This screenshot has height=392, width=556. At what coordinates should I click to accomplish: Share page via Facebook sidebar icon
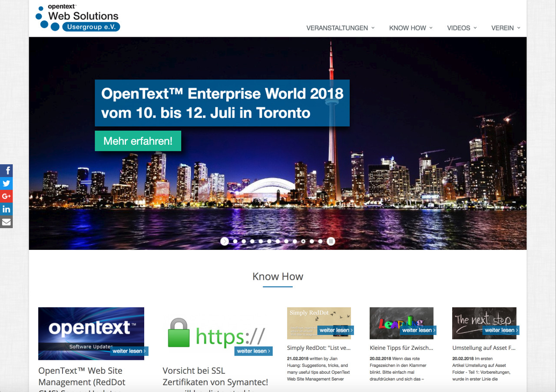(x=6, y=170)
